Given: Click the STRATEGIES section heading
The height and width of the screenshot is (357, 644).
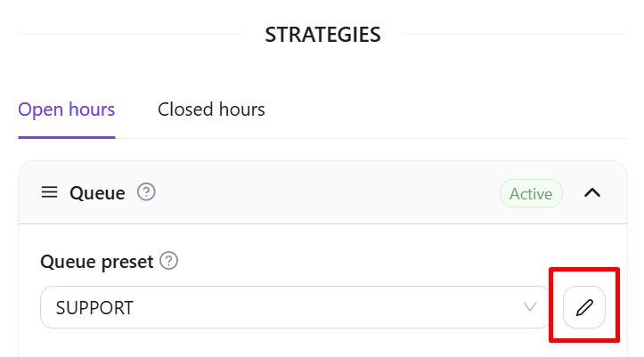Looking at the screenshot, I should point(322,36).
